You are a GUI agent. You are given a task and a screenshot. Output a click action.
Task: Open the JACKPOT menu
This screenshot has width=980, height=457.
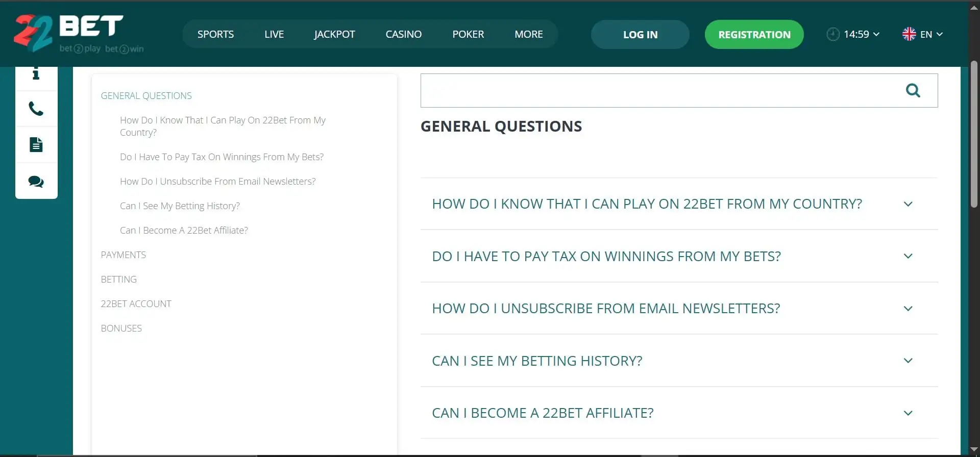pyautogui.click(x=334, y=34)
